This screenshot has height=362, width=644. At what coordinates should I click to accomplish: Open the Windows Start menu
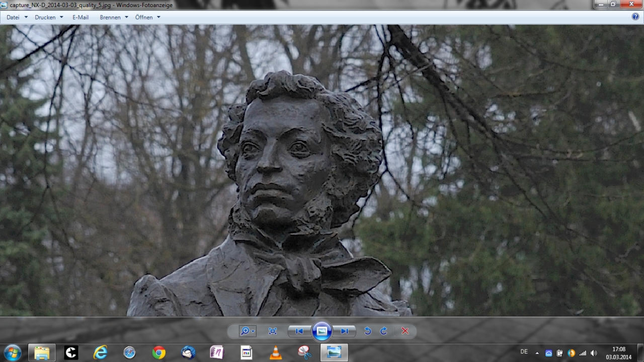12,352
